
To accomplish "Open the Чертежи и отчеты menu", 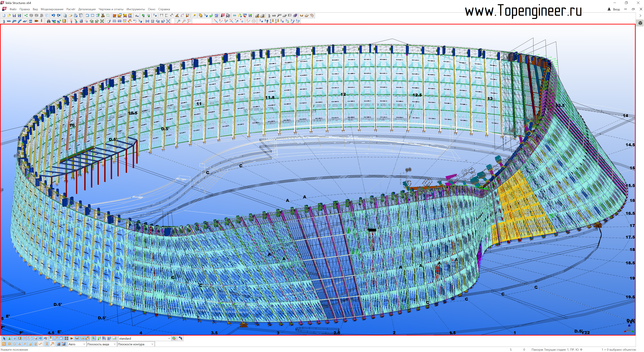I will 111,9.
